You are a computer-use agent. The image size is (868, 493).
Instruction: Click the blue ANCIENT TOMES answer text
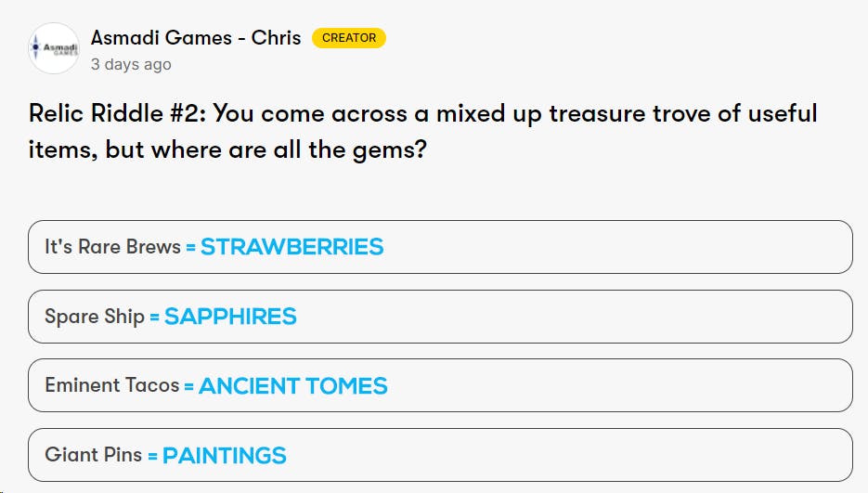292,386
